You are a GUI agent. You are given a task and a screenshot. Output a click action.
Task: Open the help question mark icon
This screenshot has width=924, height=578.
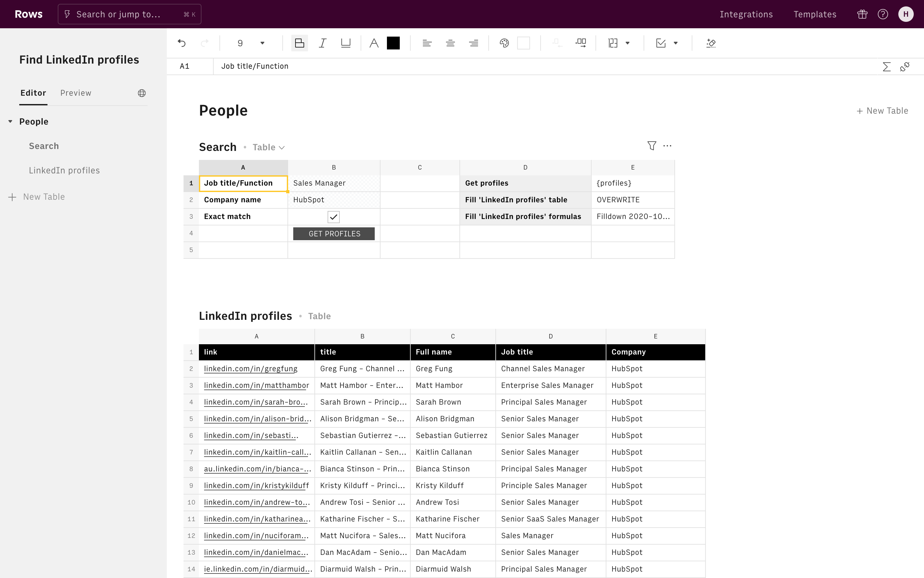883,14
